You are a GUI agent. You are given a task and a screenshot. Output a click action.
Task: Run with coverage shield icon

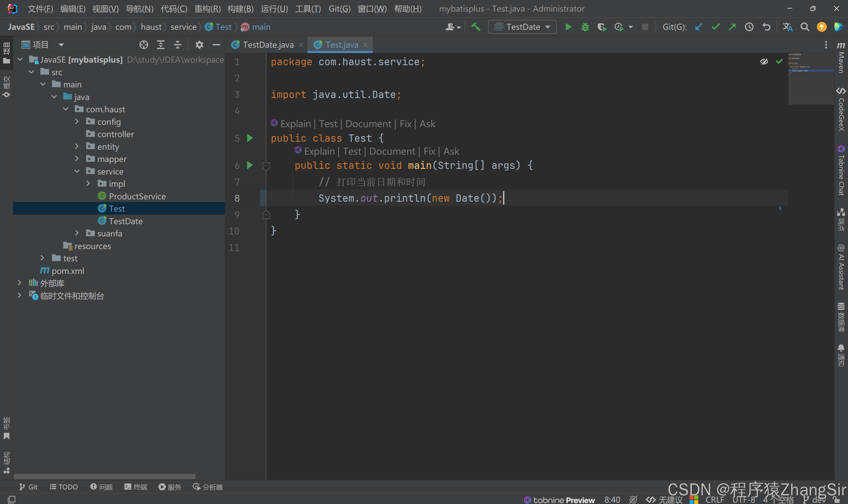(602, 27)
